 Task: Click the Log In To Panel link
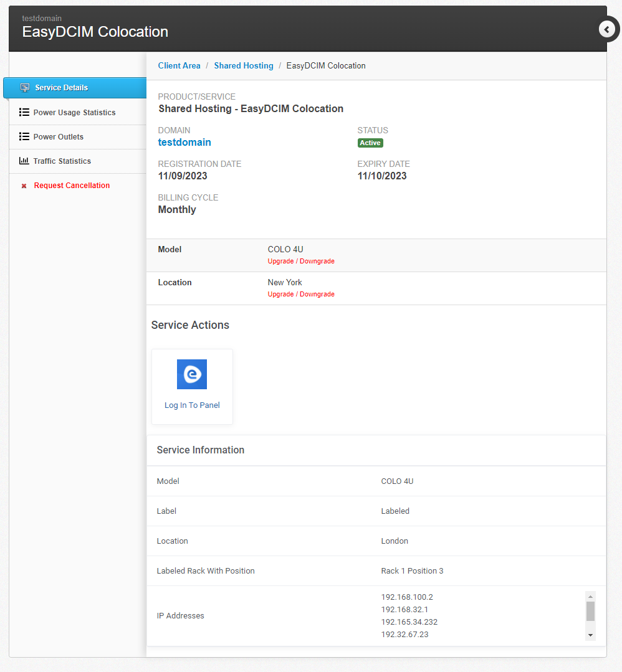pyautogui.click(x=192, y=405)
